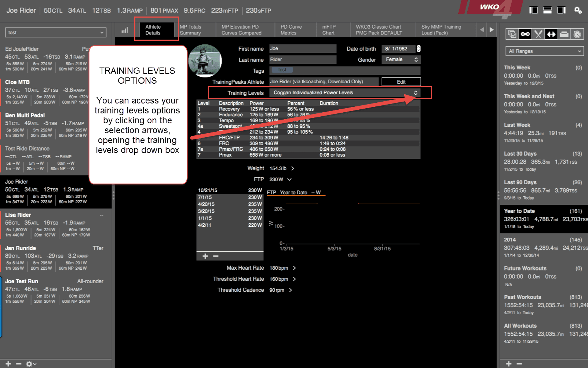
Task: Select the Future Workouts range
Action: click(x=543, y=276)
